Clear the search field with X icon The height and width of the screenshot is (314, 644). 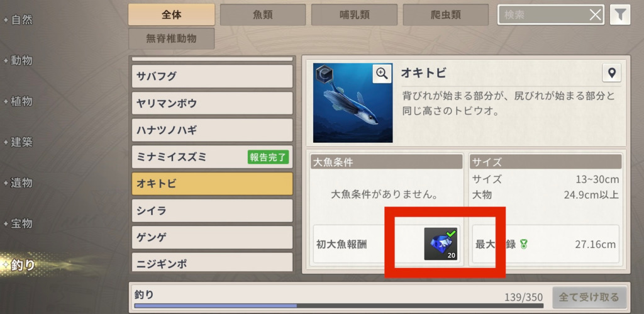point(595,15)
